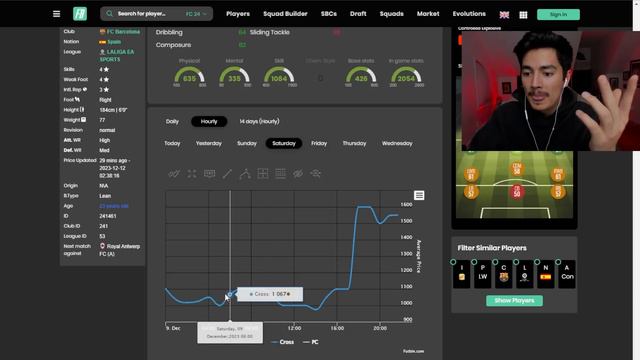Toggle club similar-player radio

495,262
